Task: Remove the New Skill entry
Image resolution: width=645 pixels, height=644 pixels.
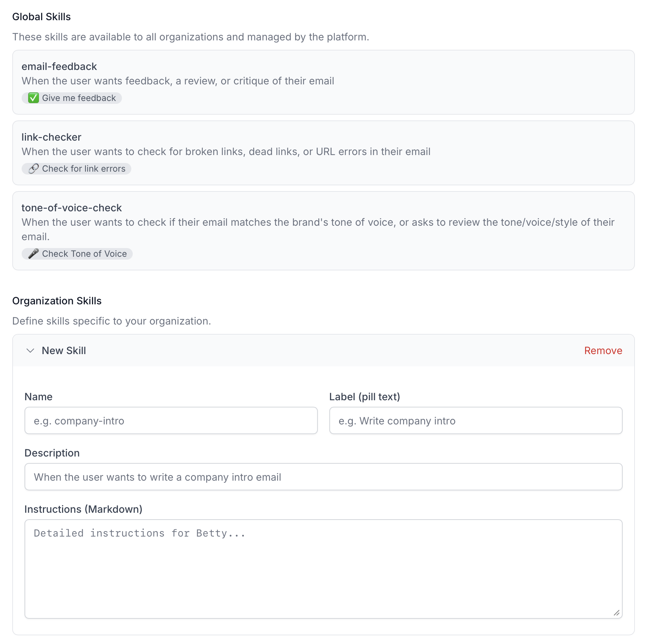Action: [x=603, y=350]
